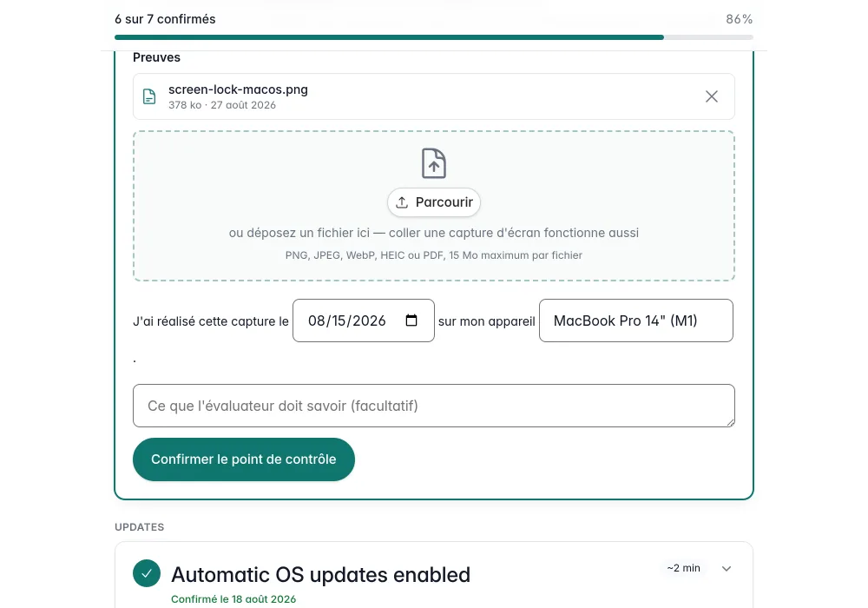Expand the Automatic OS updates enabled card

[x=727, y=569]
